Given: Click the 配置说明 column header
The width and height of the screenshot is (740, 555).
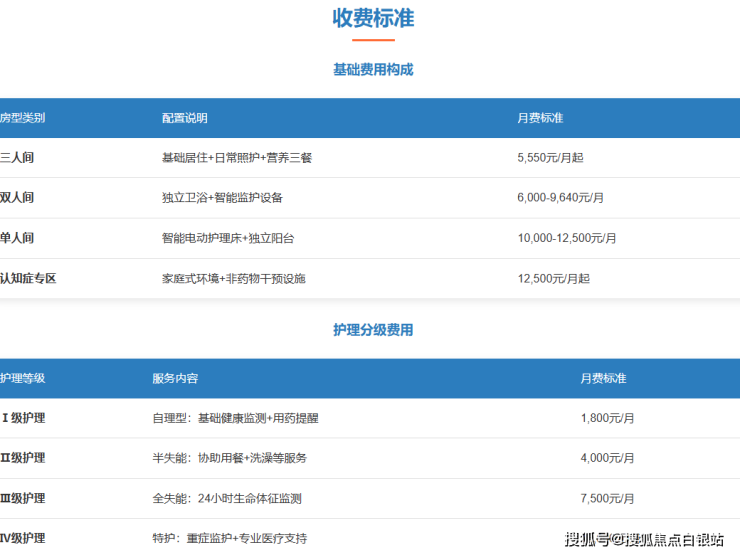Looking at the screenshot, I should [184, 118].
